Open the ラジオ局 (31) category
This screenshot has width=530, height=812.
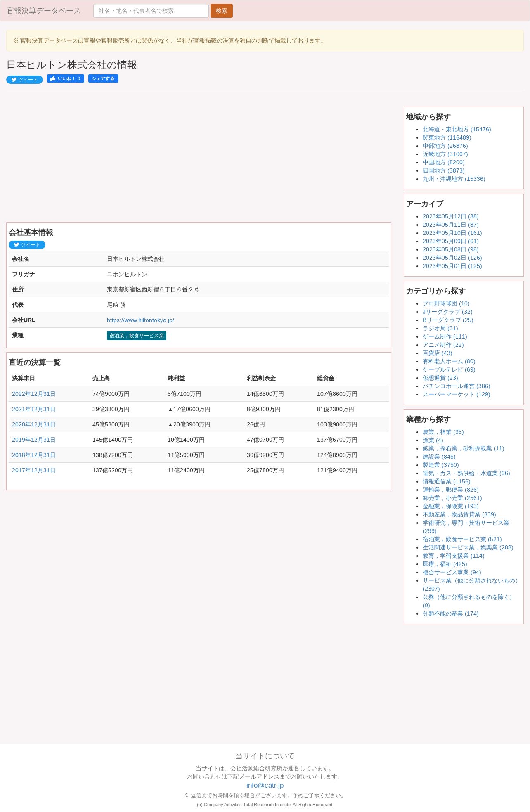(x=440, y=328)
